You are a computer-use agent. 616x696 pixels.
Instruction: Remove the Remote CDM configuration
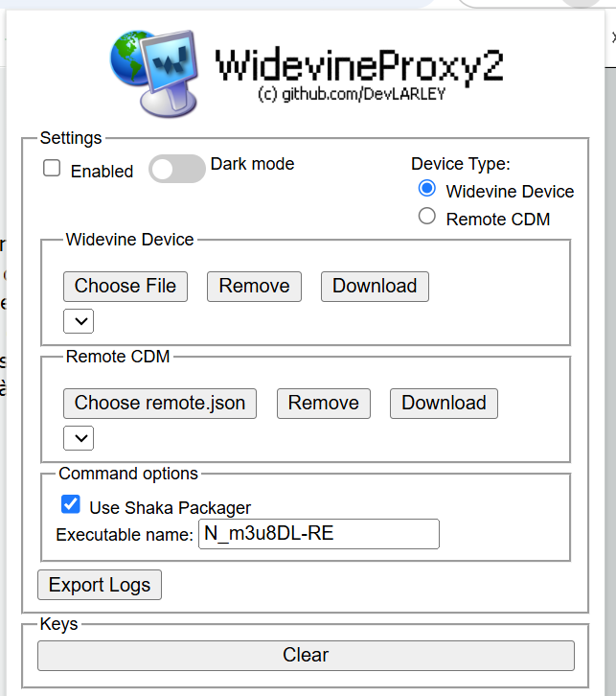click(x=324, y=404)
